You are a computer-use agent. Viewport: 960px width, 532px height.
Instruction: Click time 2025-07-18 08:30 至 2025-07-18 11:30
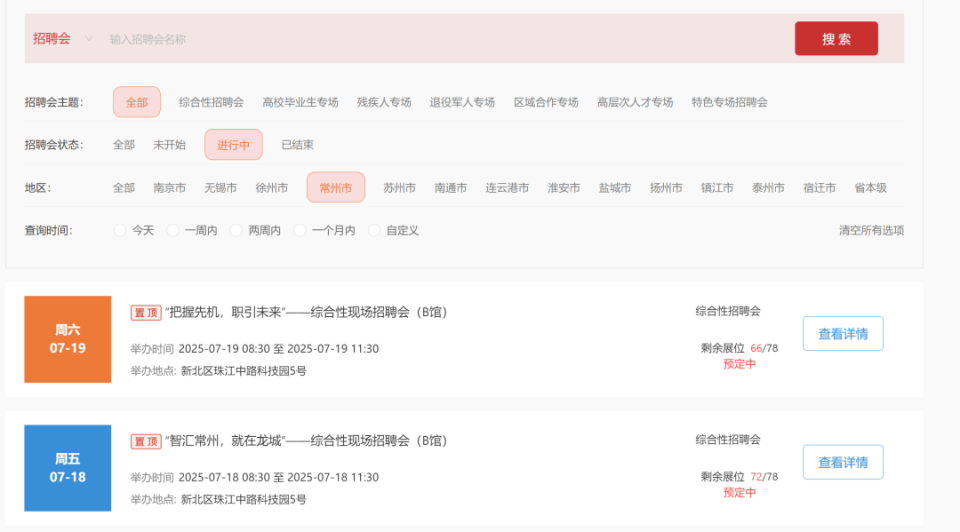[279, 478]
